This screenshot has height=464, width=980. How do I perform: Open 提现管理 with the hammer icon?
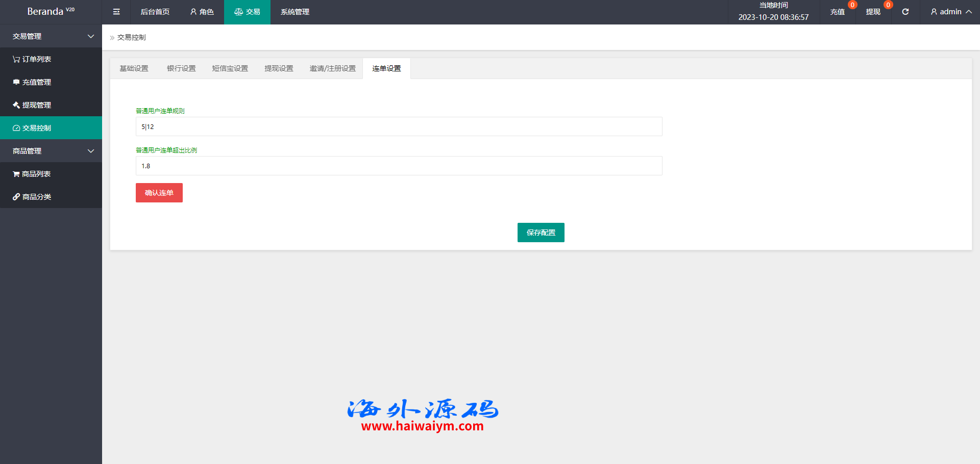(x=32, y=105)
